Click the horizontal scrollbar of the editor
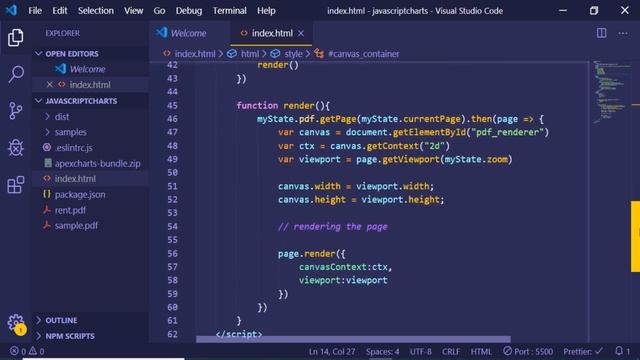 pos(353,339)
